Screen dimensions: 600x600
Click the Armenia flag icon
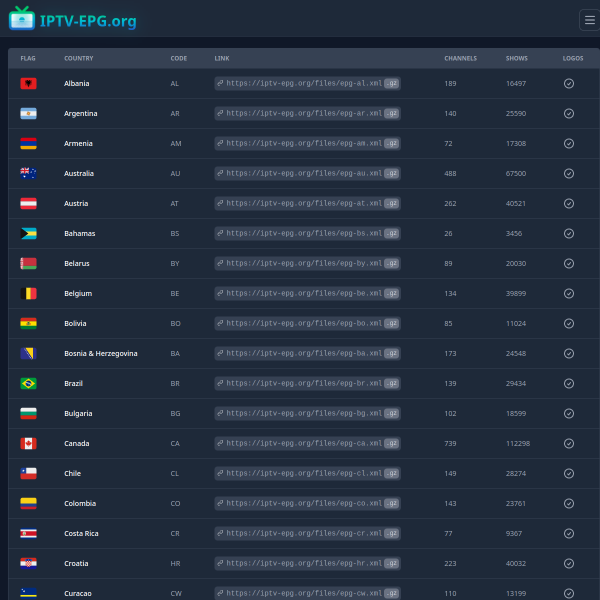28,143
